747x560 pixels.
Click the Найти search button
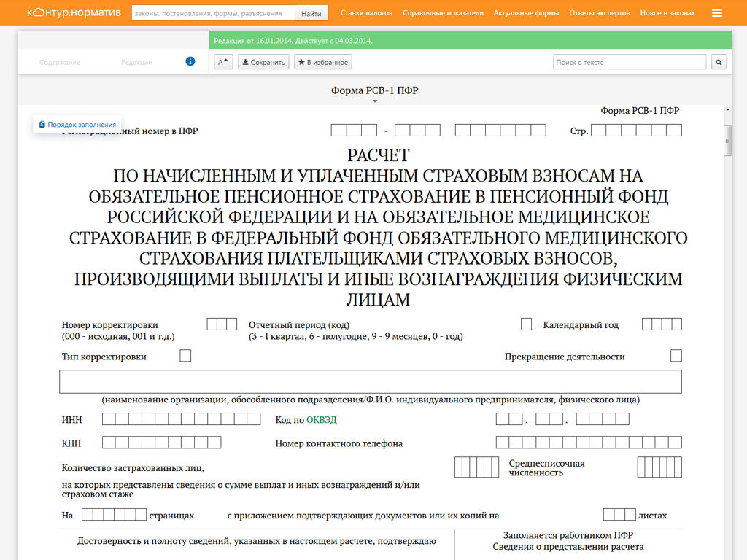click(311, 13)
